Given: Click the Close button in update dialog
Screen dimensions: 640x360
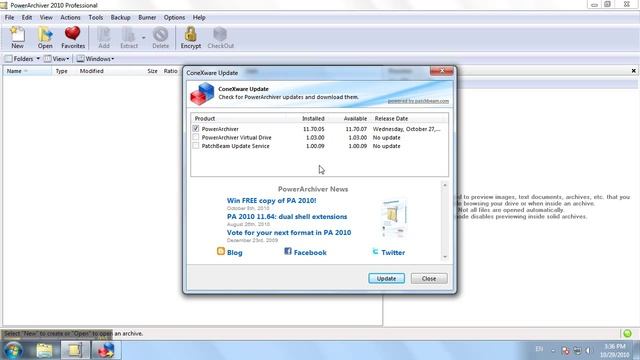Looking at the screenshot, I should pos(429,278).
